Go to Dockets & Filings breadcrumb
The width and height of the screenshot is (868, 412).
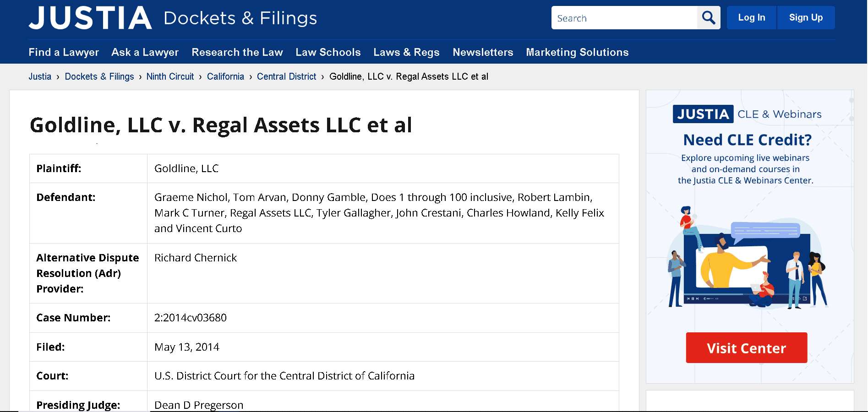tap(99, 76)
